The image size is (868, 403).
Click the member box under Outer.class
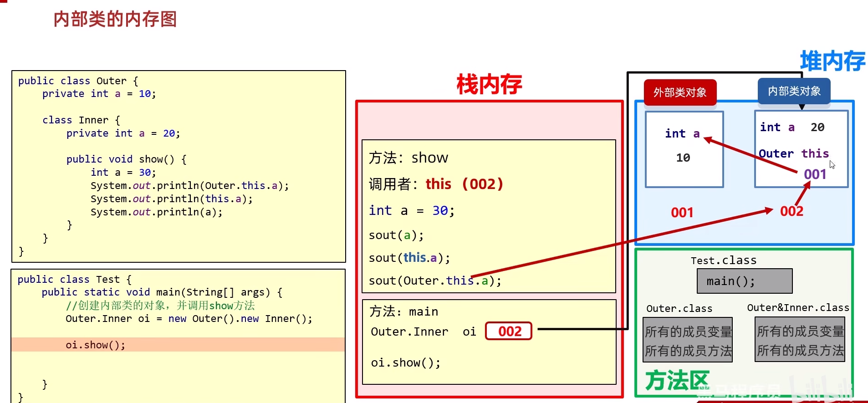point(688,340)
